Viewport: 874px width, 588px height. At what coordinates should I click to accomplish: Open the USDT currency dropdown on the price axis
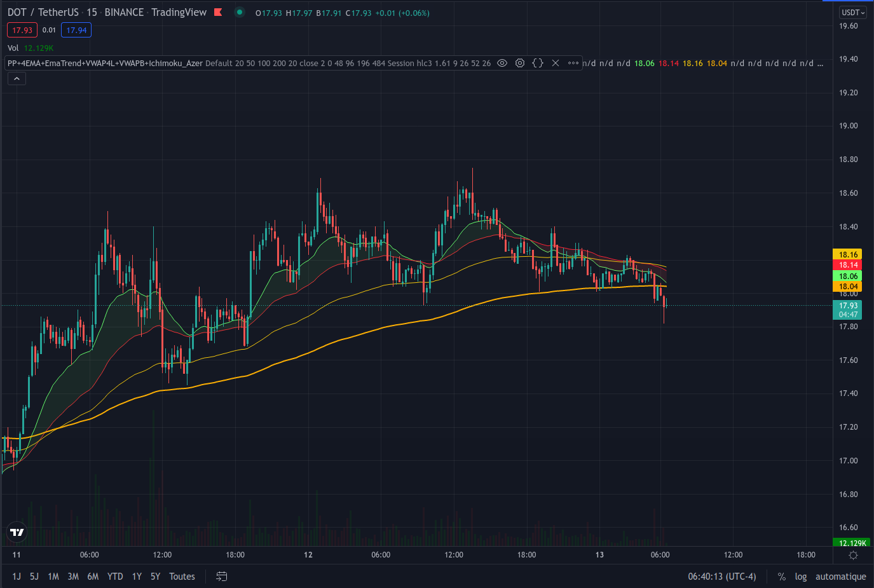click(x=852, y=12)
